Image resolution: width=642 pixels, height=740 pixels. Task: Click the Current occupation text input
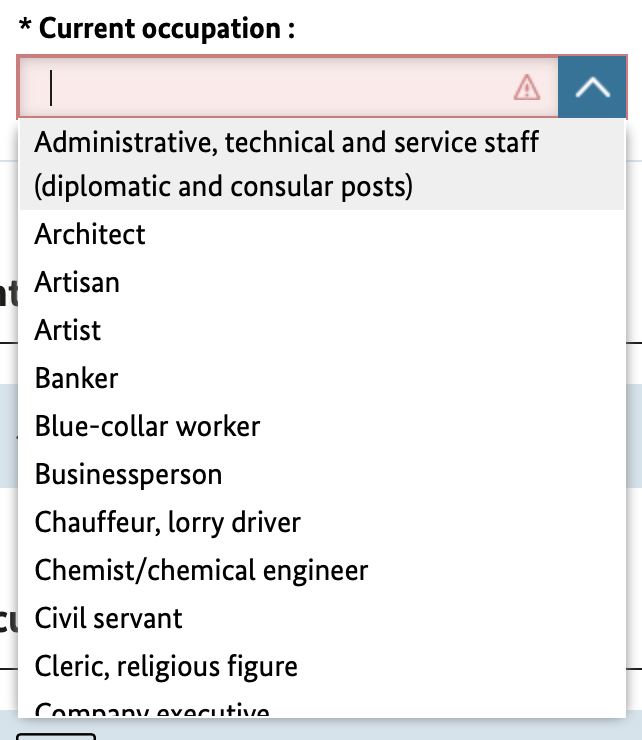(270, 88)
